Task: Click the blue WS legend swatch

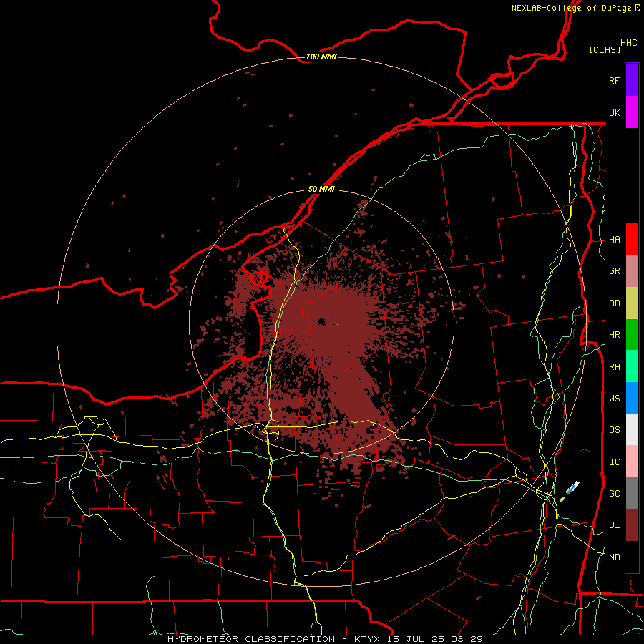Action: pyautogui.click(x=632, y=398)
